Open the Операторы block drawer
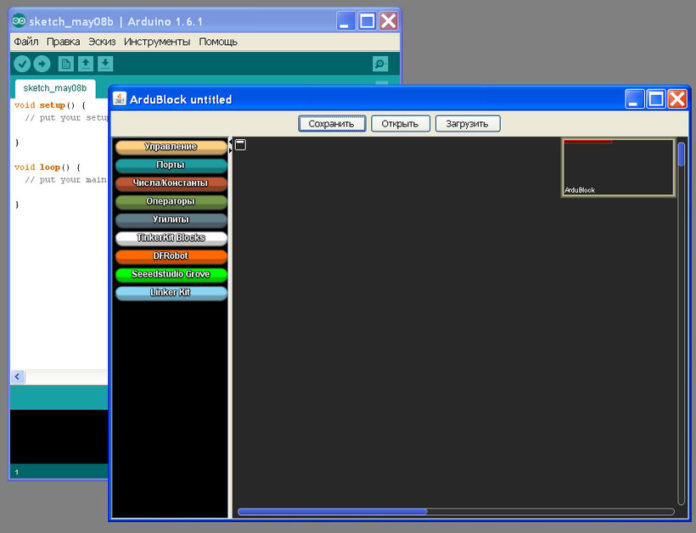The image size is (696, 533). pos(171,201)
